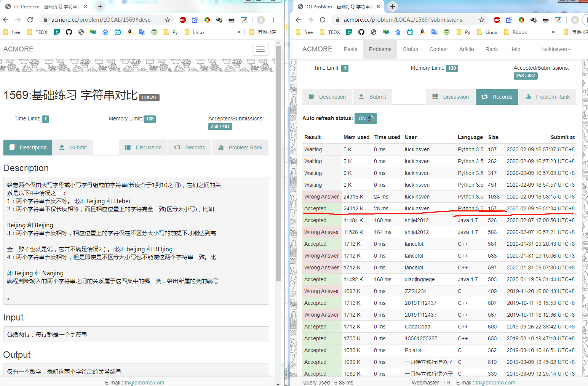Open the Baidu paw bookmark in #desc window

pos(105,32)
